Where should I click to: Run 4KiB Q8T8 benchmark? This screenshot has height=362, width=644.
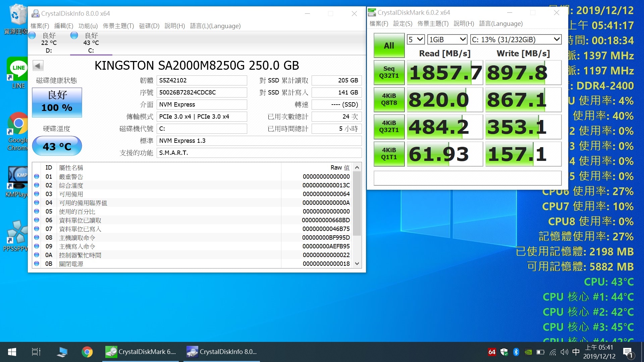click(x=389, y=99)
